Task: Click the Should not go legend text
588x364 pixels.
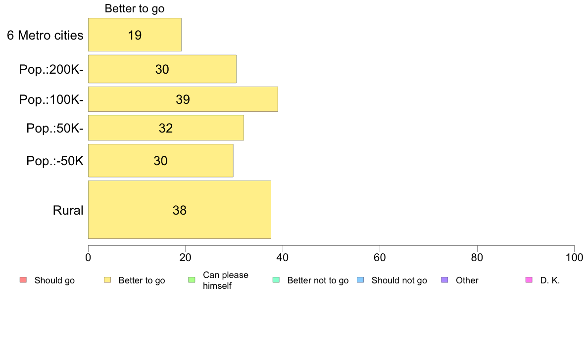Action: coord(399,280)
